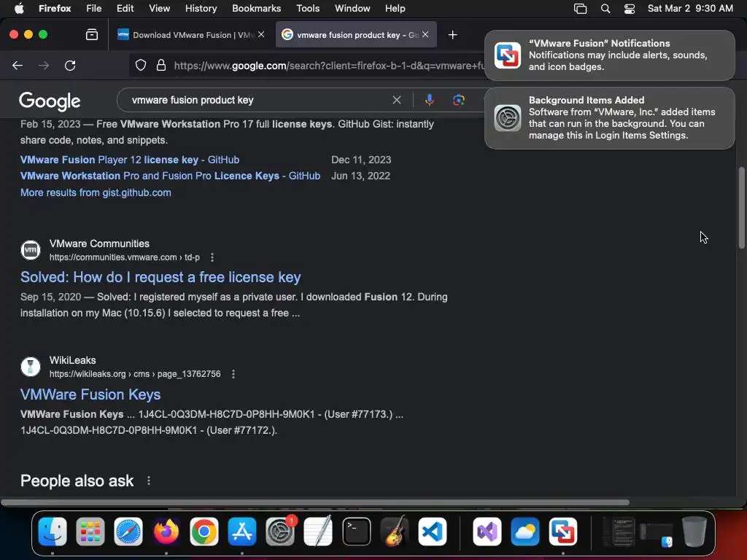This screenshot has height=560, width=747.
Task: Click the VMware Communities site favicon
Action: tap(31, 250)
